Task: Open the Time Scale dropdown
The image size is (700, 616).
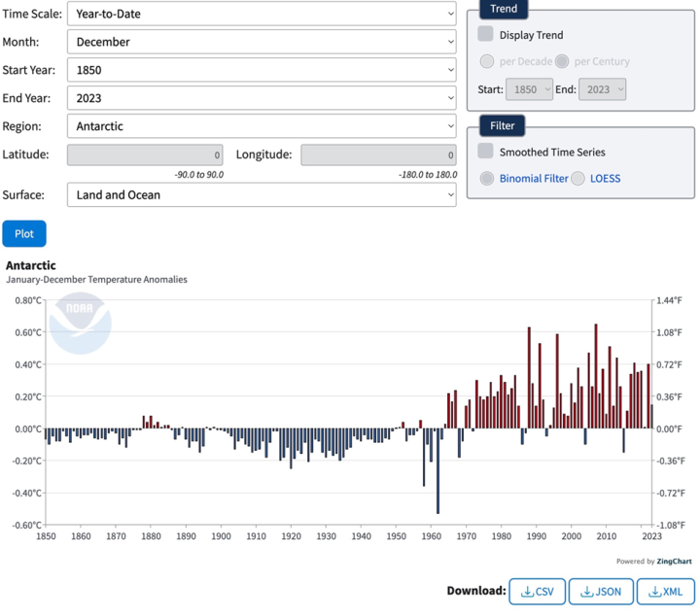Action: pyautogui.click(x=262, y=14)
